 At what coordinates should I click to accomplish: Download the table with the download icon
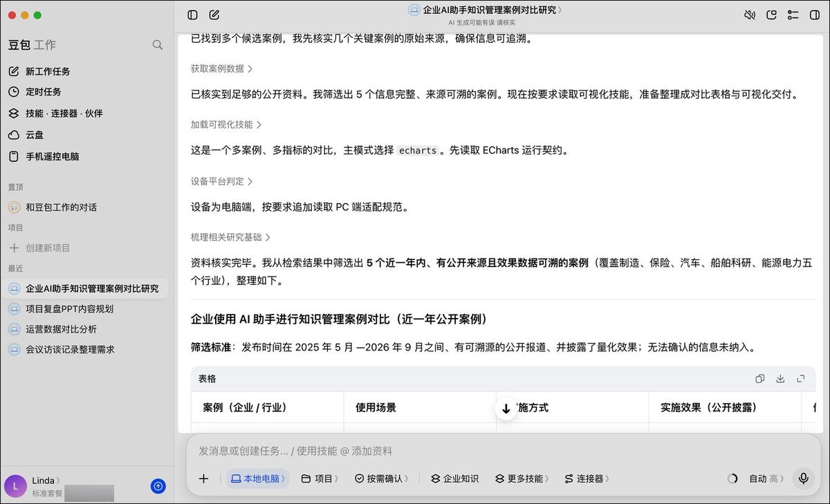click(780, 379)
